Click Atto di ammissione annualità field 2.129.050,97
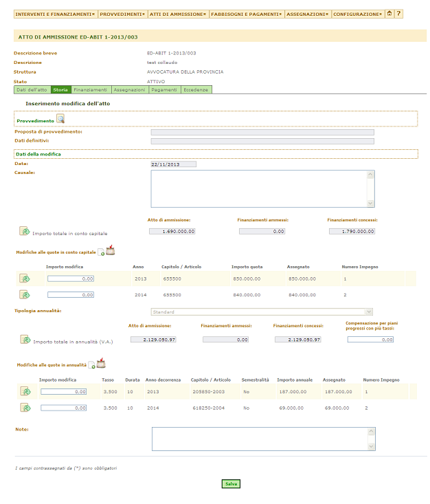 point(153,340)
